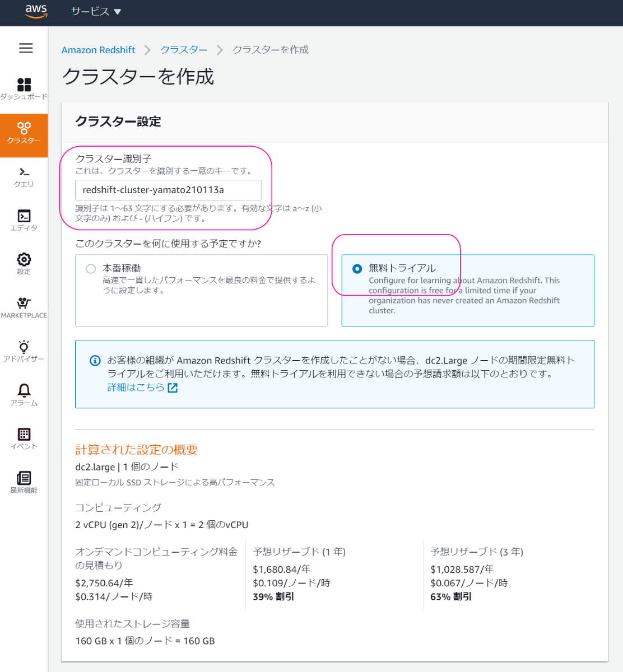
Task: Click the 計算された設定の概要 heading
Action: (x=137, y=450)
